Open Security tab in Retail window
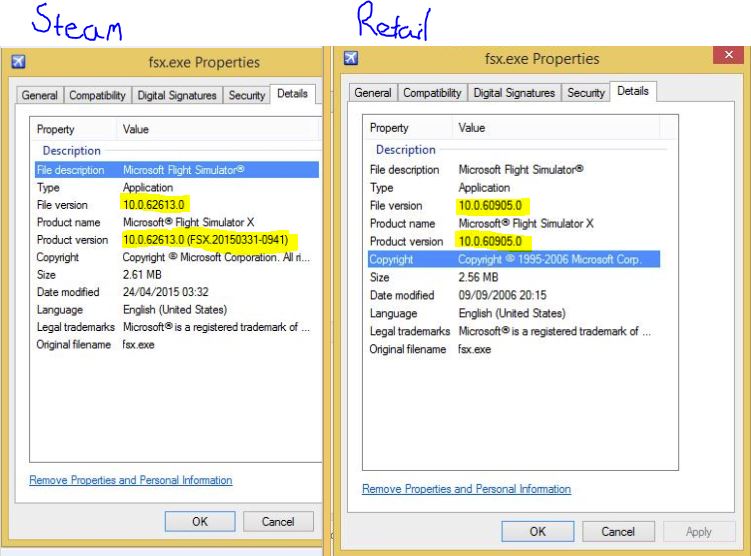 click(586, 92)
